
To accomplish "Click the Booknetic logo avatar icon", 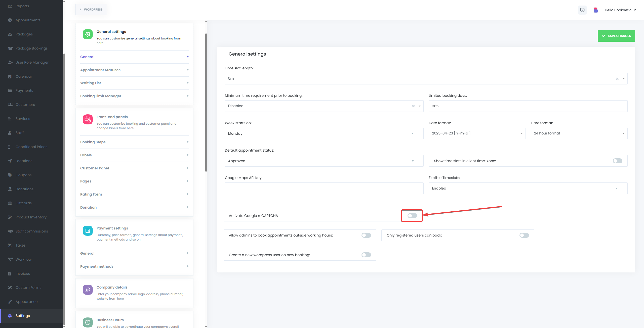I will (596, 10).
